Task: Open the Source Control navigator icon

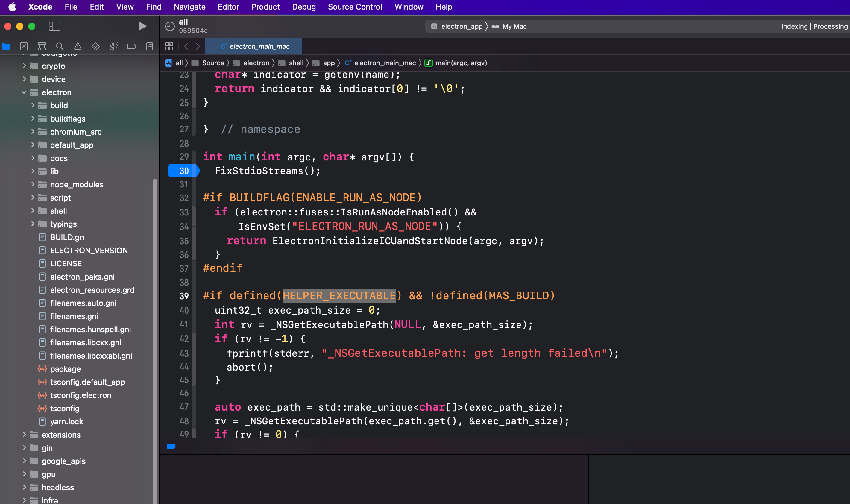Action: [24, 46]
